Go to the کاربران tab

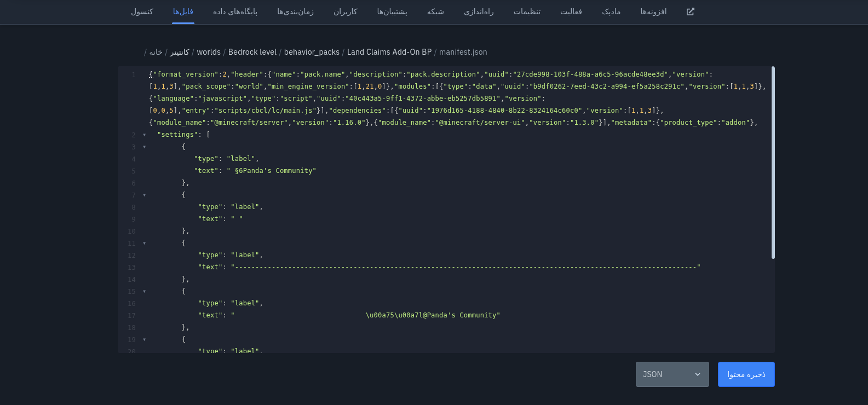click(x=346, y=11)
